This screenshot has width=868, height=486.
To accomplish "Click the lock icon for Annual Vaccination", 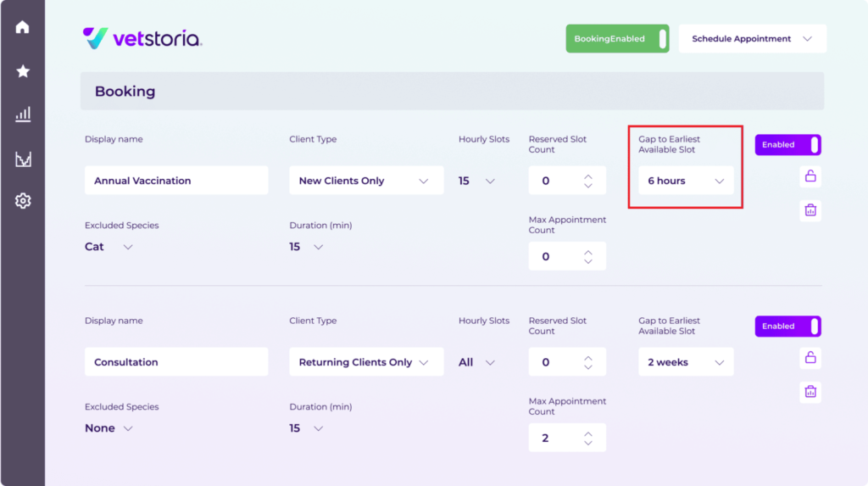I will point(810,176).
